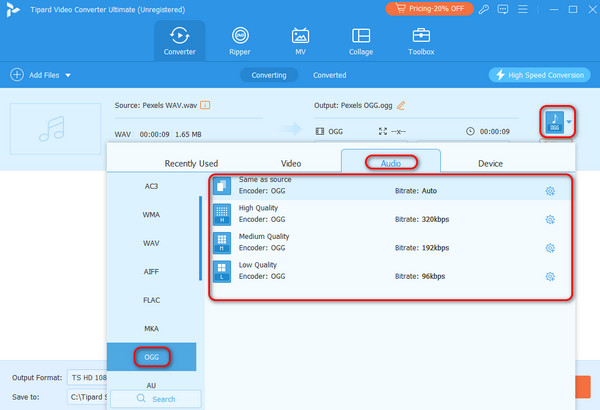600x410 pixels.
Task: Switch to the Converting tab
Action: (x=269, y=75)
